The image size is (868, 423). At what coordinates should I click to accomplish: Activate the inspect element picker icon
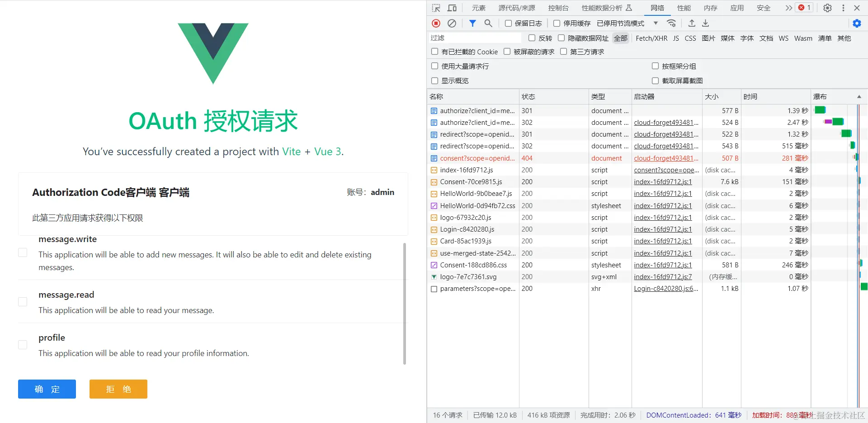pyautogui.click(x=436, y=8)
